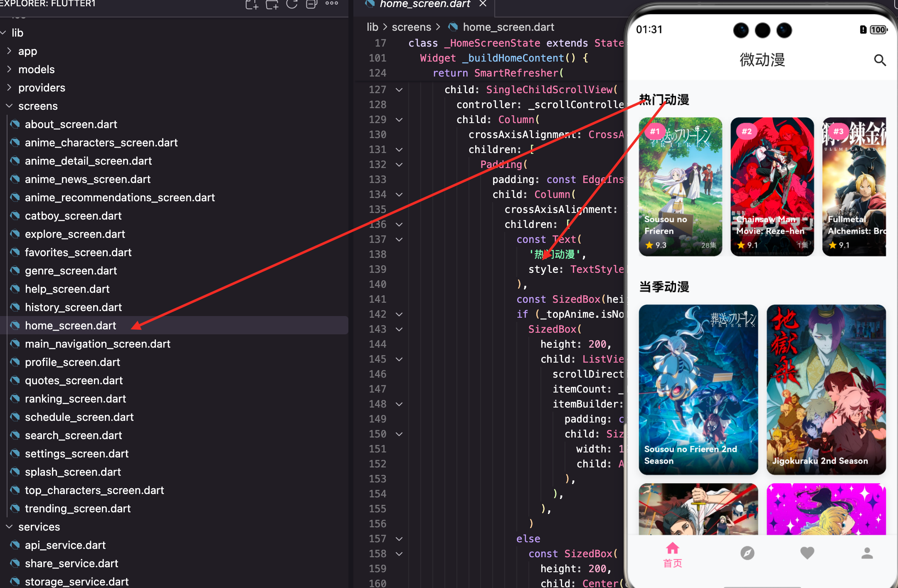Fold the Padding block at line 132
This screenshot has width=898, height=588.
(399, 165)
